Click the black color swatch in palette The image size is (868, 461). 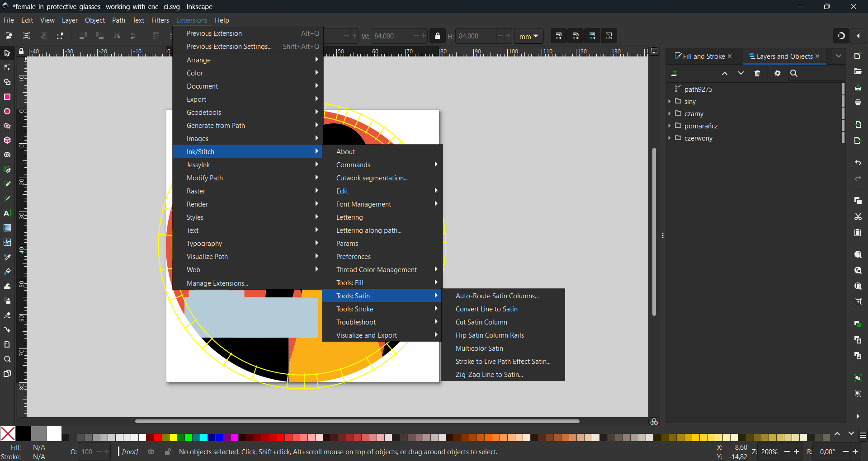click(23, 433)
